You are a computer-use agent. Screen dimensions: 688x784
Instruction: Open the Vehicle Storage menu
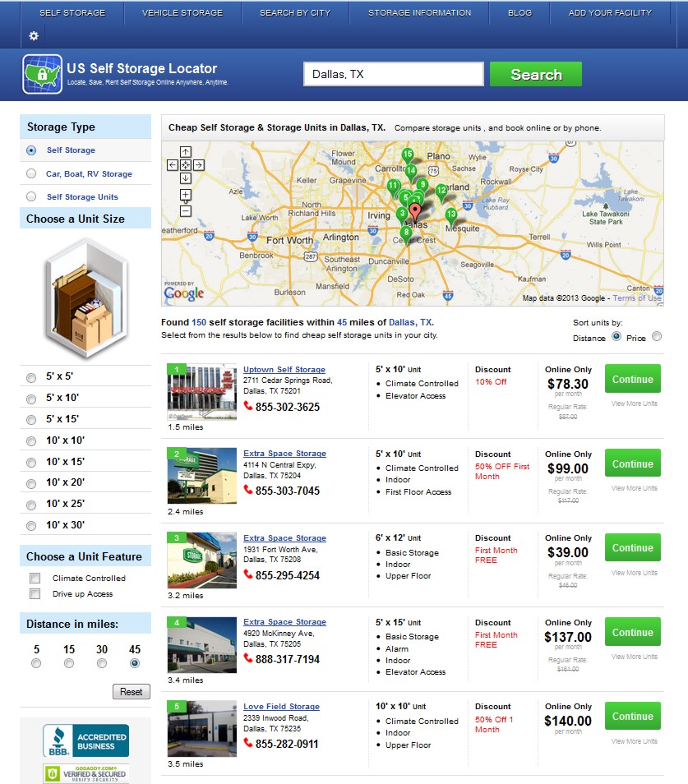point(182,12)
